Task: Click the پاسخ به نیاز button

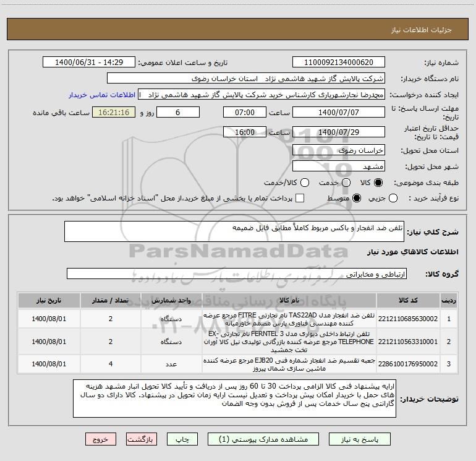Action: pos(360,439)
